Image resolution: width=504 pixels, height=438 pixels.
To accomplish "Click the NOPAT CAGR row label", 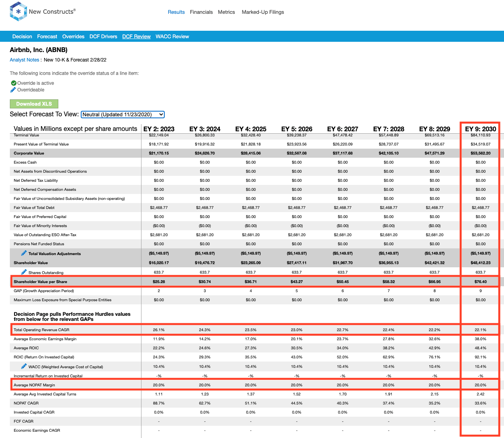I will [x=26, y=403].
